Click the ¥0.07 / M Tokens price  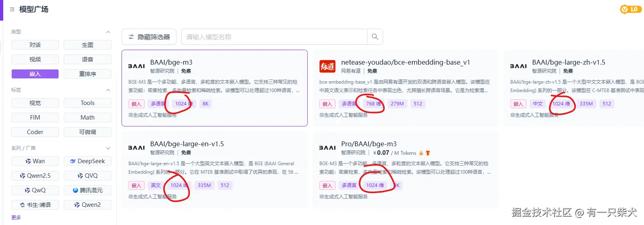pyautogui.click(x=394, y=153)
